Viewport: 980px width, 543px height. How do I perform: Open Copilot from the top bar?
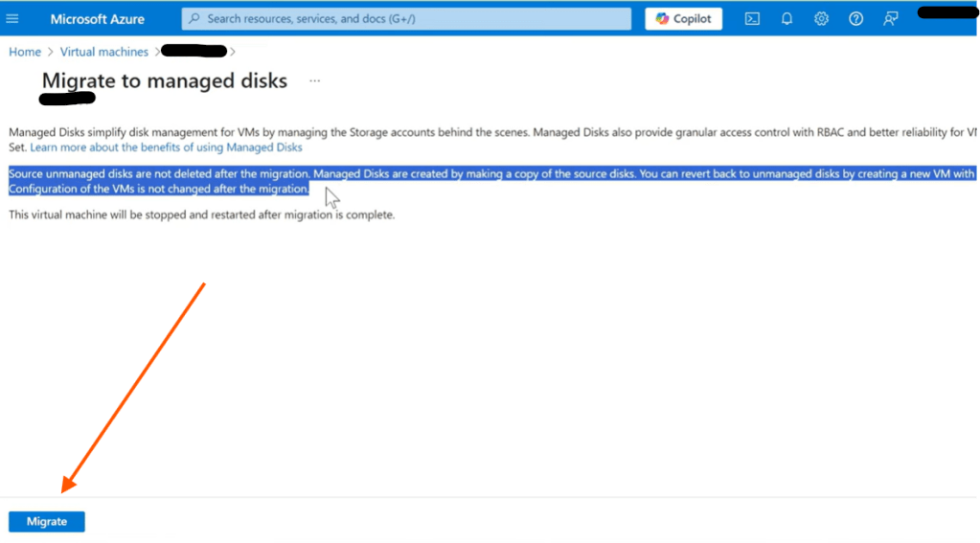click(x=683, y=19)
